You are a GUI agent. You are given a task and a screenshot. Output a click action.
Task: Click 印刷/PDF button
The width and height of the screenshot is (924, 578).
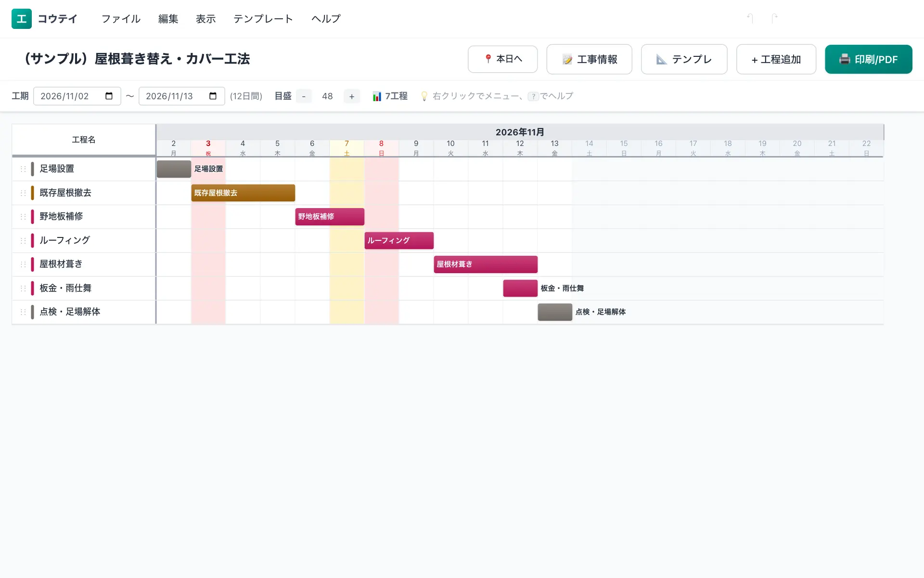coord(868,59)
